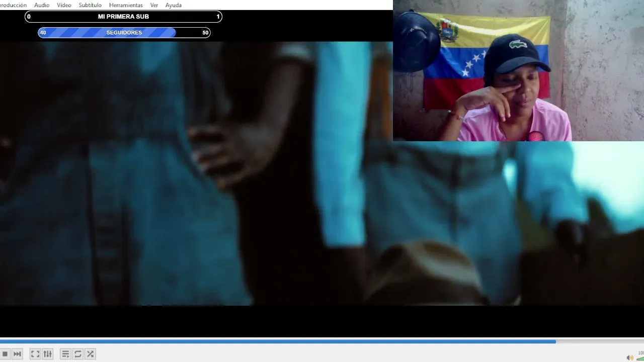Open extended settings equalizer icon

click(x=48, y=354)
